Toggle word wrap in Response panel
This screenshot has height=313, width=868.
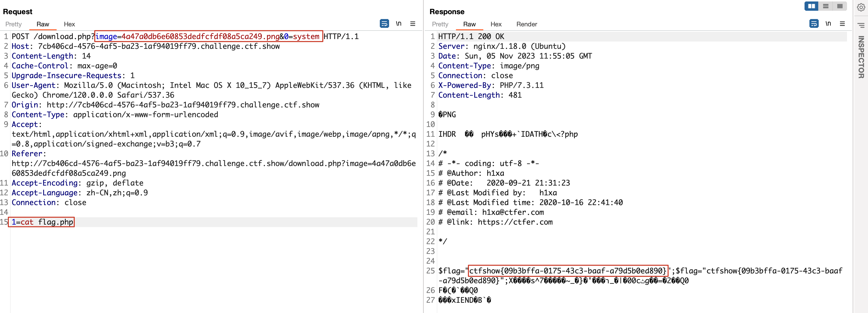(814, 24)
